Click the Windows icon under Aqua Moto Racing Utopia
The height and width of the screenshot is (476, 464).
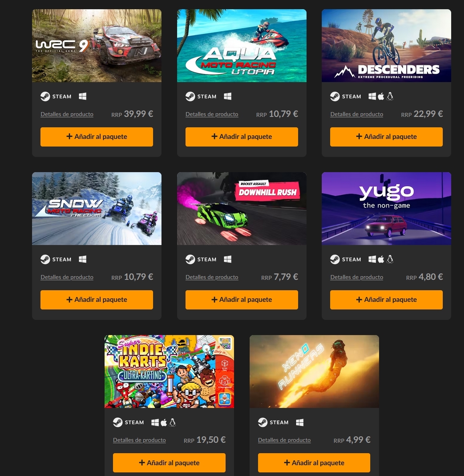228,96
